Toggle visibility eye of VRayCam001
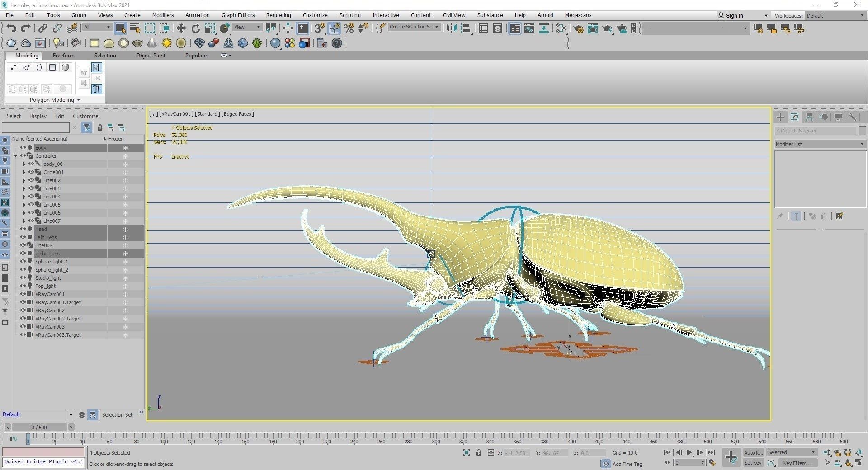This screenshot has width=868, height=470. (23, 294)
